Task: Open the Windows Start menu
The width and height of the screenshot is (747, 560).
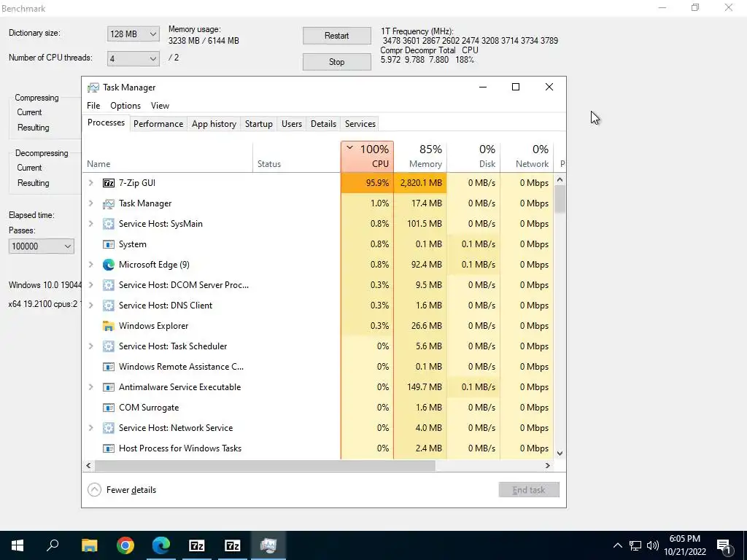Action: (x=18, y=545)
